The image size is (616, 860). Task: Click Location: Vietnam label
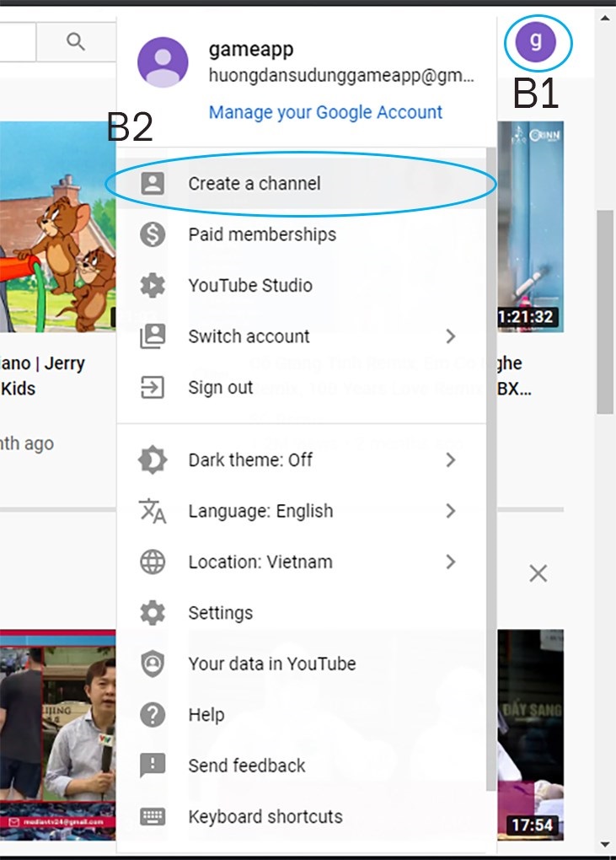click(x=260, y=562)
